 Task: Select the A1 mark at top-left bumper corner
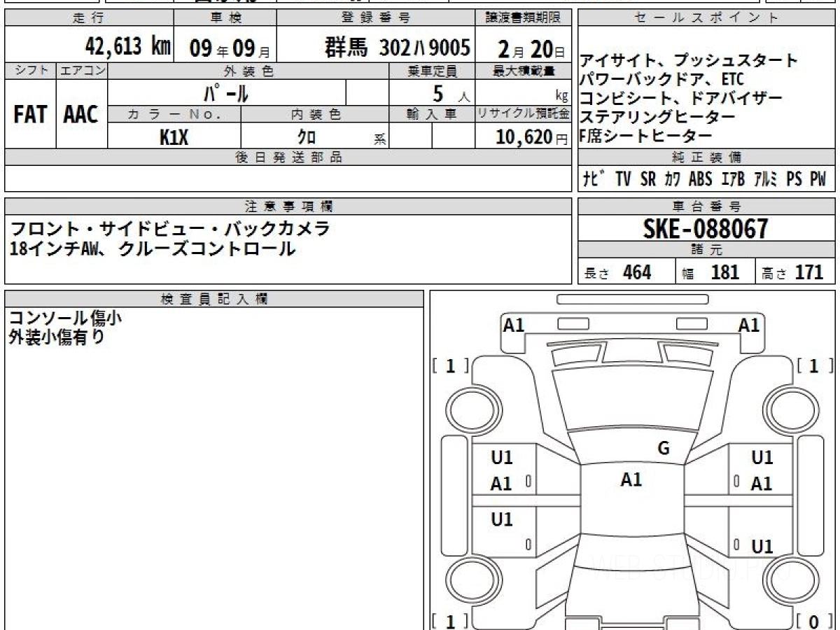pos(514,325)
